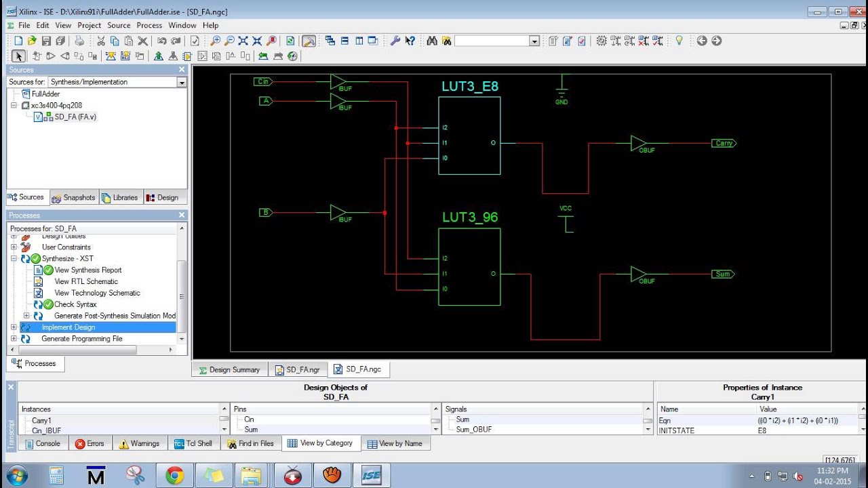The width and height of the screenshot is (868, 488).
Task: Close the Sources panel
Action: [182, 70]
